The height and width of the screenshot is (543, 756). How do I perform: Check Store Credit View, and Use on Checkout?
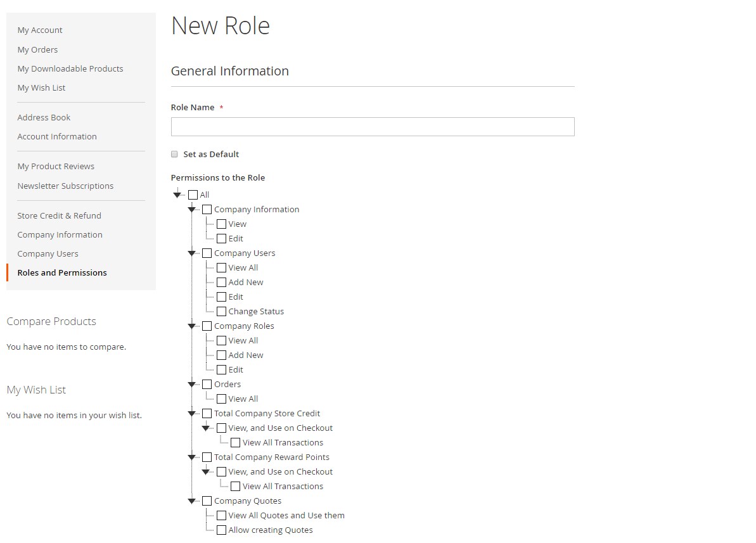point(221,428)
